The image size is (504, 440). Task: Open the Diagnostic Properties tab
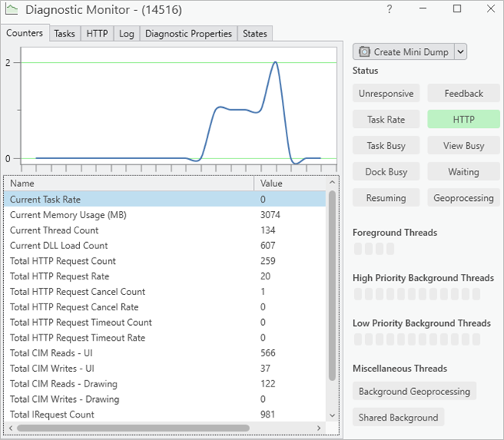(188, 34)
